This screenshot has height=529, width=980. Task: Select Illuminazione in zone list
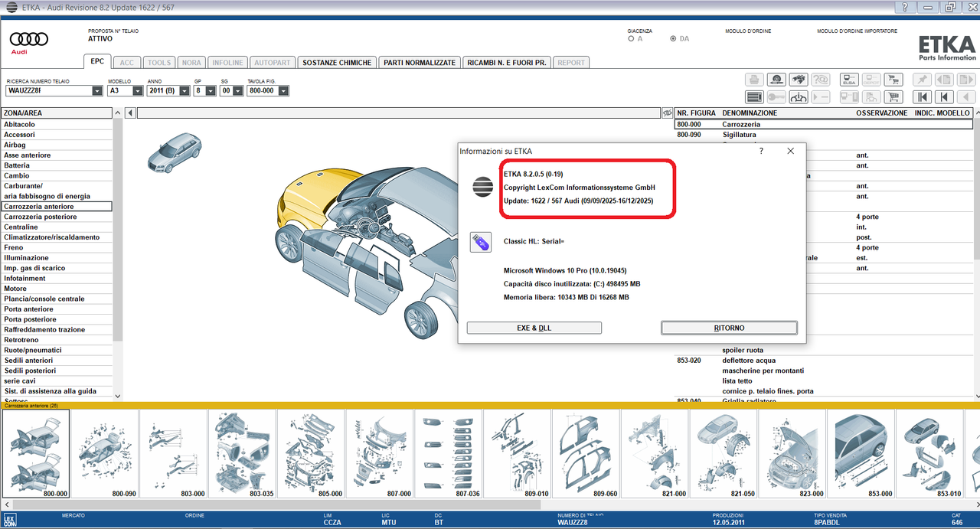pyautogui.click(x=56, y=258)
